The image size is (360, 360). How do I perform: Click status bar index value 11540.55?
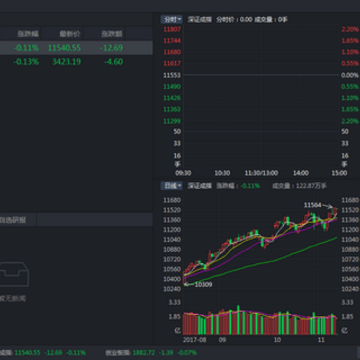[27, 352]
